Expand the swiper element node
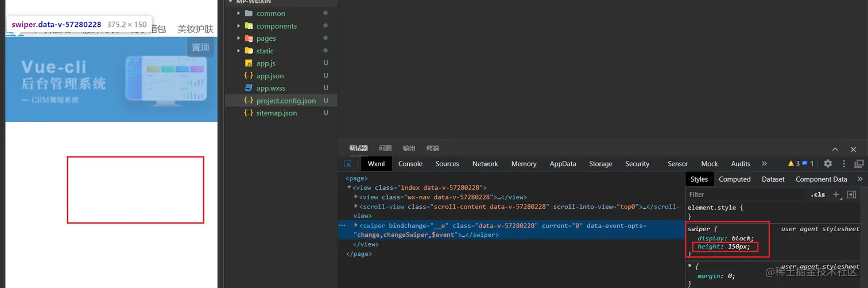The height and width of the screenshot is (288, 868). (x=356, y=225)
